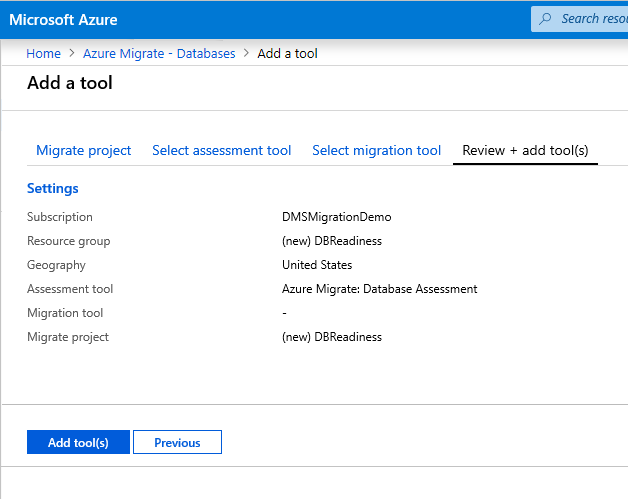
Task: Go to Home breadcrumb
Action: click(x=43, y=53)
